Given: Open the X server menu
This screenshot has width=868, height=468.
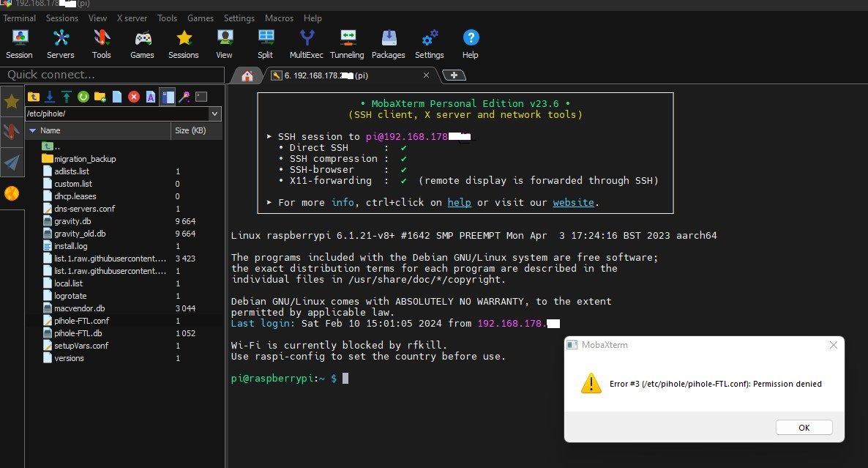Looking at the screenshot, I should point(132,18).
